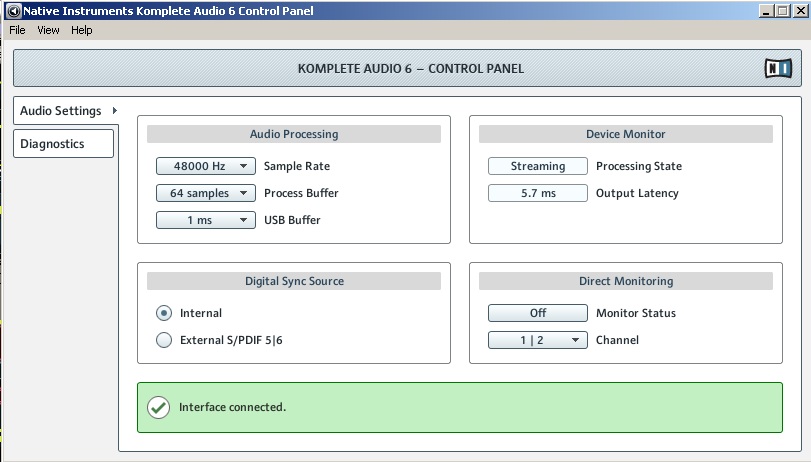Click the Audio Settings tab arrow
The width and height of the screenshot is (811, 462).
click(x=115, y=110)
